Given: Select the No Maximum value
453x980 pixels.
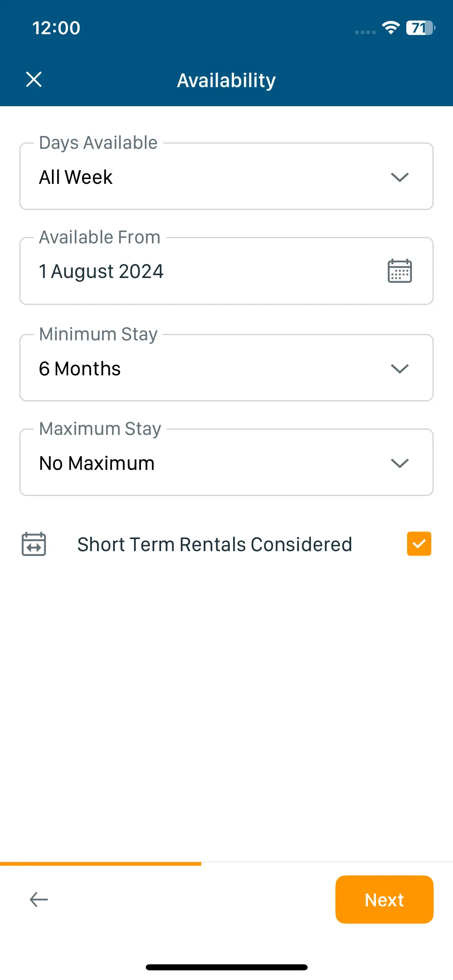Looking at the screenshot, I should tap(97, 463).
